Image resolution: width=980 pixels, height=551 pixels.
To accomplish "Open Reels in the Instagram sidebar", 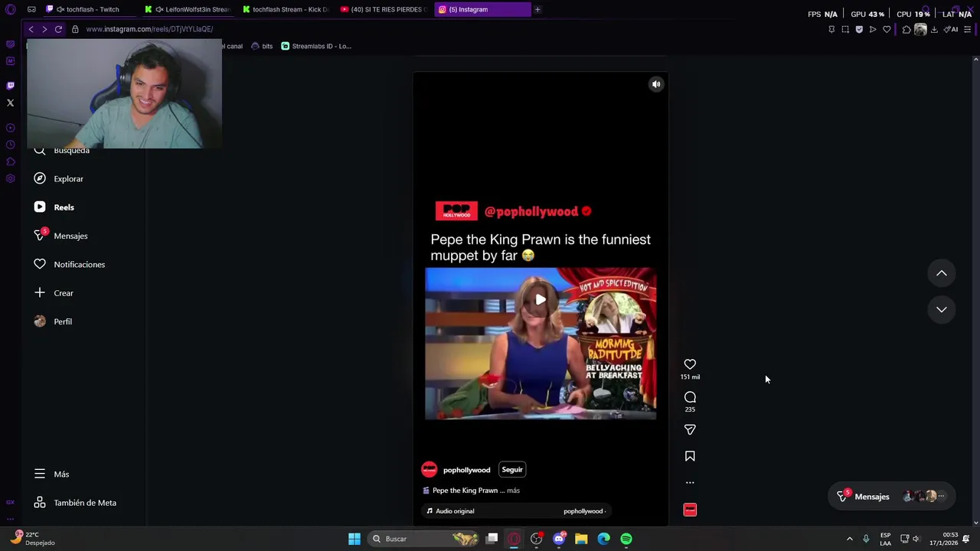I will pos(54,207).
